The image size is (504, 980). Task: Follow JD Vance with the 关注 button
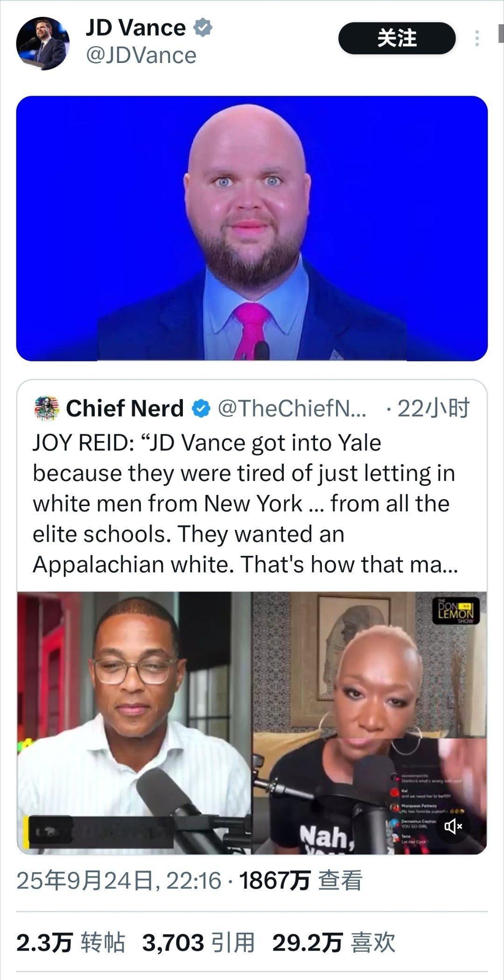397,38
